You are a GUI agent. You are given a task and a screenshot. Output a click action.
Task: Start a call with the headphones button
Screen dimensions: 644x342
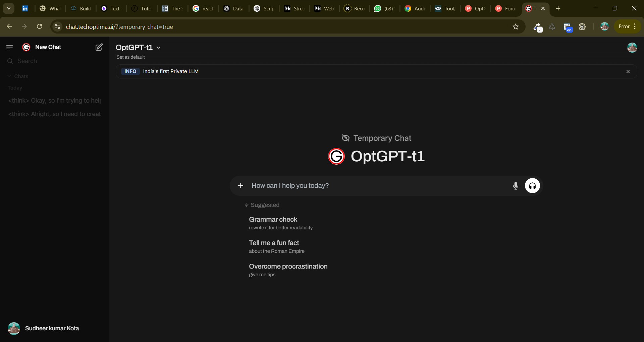532,185
